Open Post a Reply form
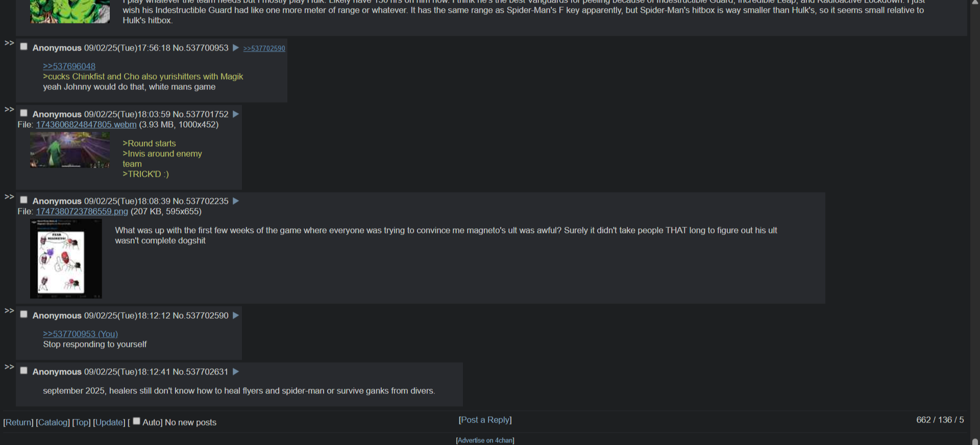 coord(485,420)
